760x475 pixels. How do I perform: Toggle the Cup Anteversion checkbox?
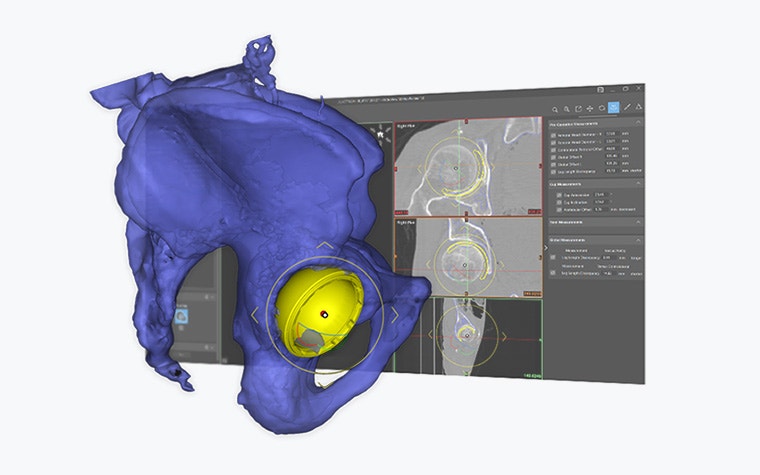pos(559,195)
